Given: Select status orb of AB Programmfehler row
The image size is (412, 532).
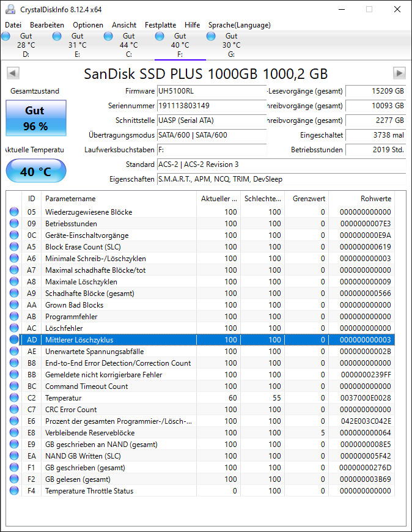Looking at the screenshot, I should 14,316.
